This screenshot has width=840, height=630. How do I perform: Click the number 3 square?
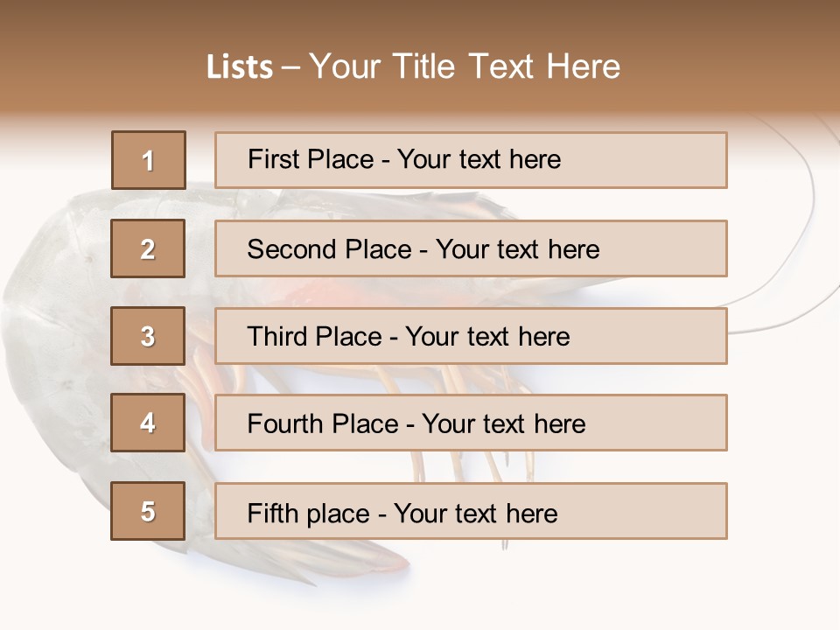[148, 336]
